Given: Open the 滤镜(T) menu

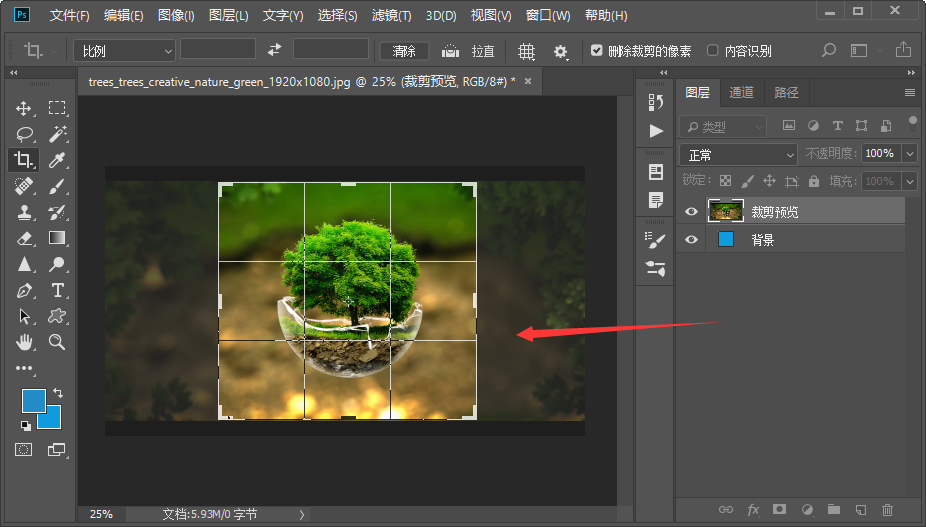Looking at the screenshot, I should [x=391, y=16].
